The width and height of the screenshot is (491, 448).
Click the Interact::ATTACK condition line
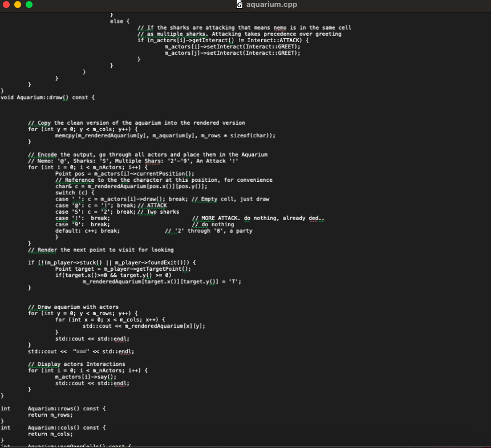click(222, 40)
